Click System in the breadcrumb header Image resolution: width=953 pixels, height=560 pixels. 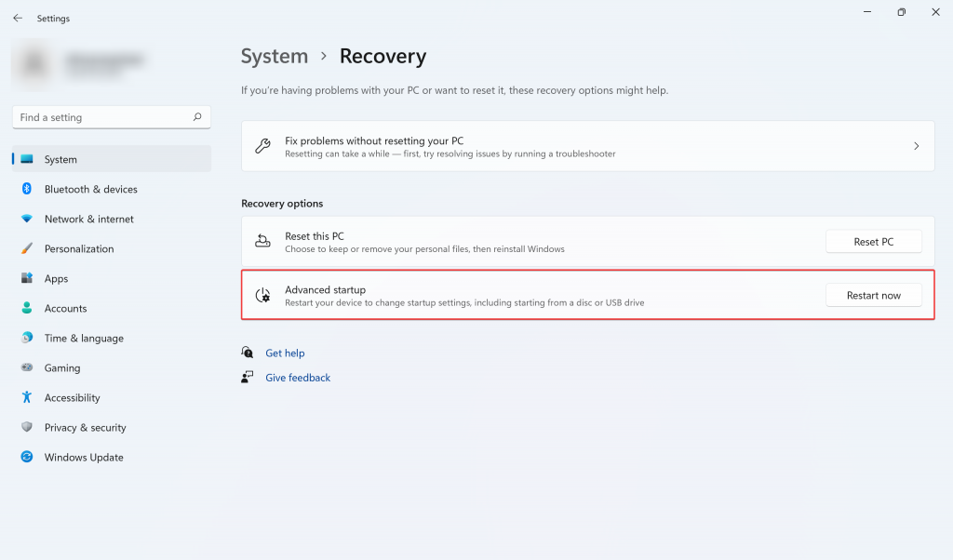pyautogui.click(x=275, y=56)
